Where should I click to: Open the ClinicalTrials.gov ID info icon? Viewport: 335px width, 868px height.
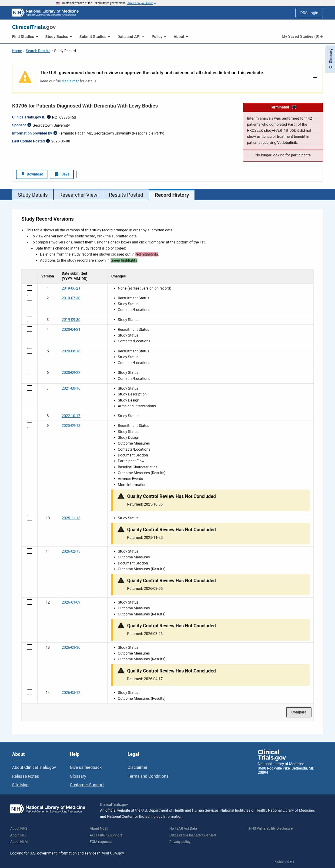tap(49, 117)
